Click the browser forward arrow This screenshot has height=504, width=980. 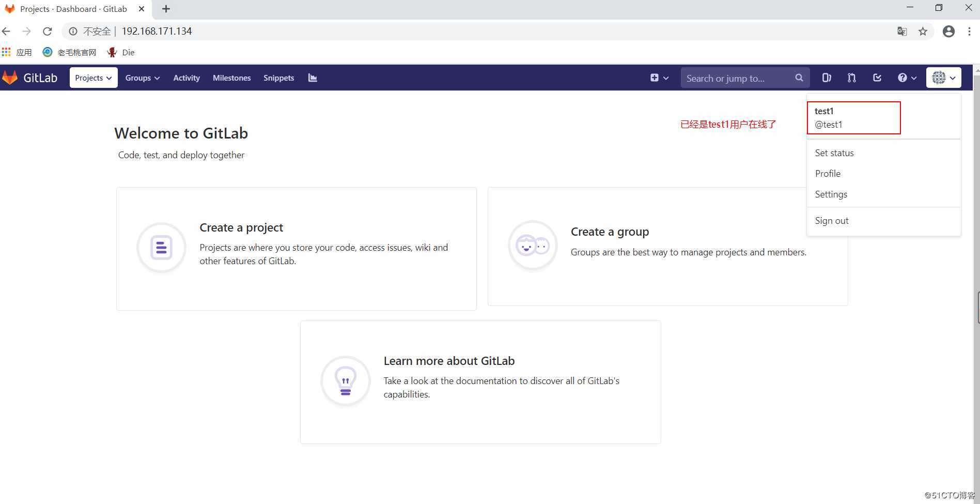click(x=26, y=31)
